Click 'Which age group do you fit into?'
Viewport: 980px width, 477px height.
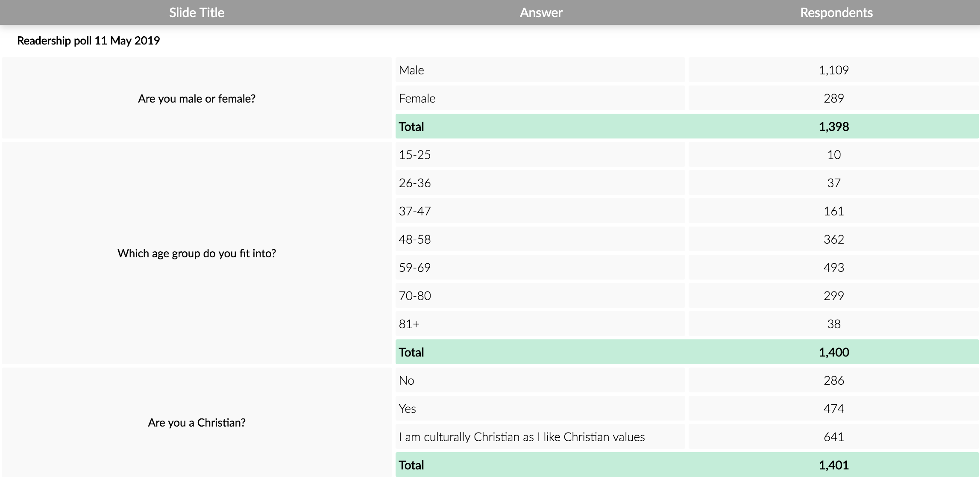[197, 253]
